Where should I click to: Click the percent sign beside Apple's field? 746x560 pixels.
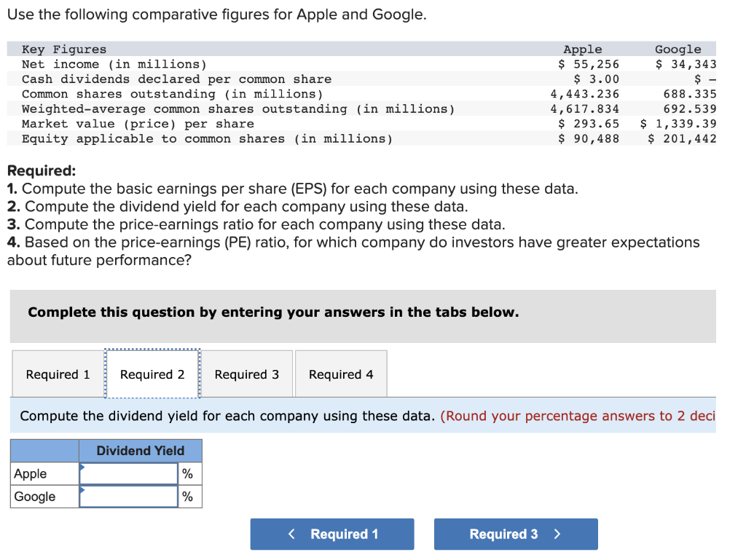pos(189,473)
